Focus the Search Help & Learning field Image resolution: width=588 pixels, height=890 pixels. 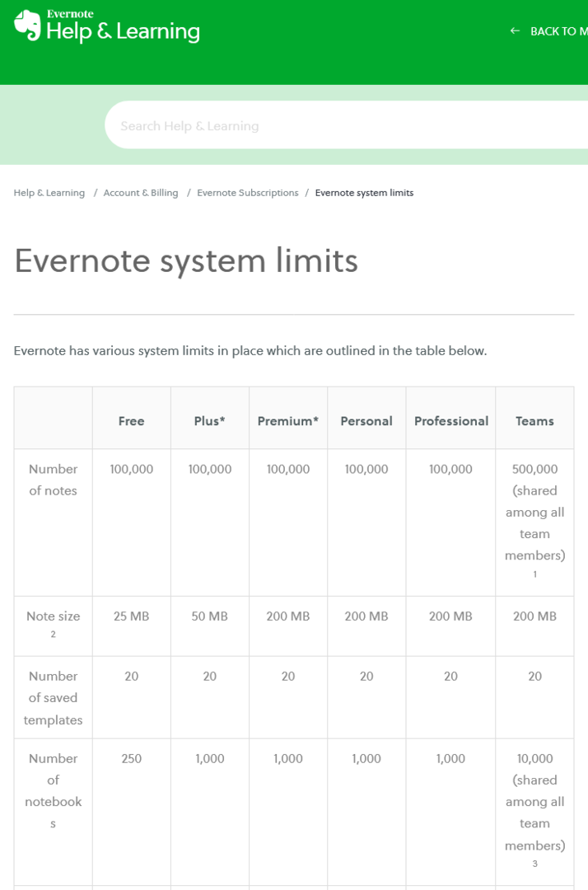point(329,126)
